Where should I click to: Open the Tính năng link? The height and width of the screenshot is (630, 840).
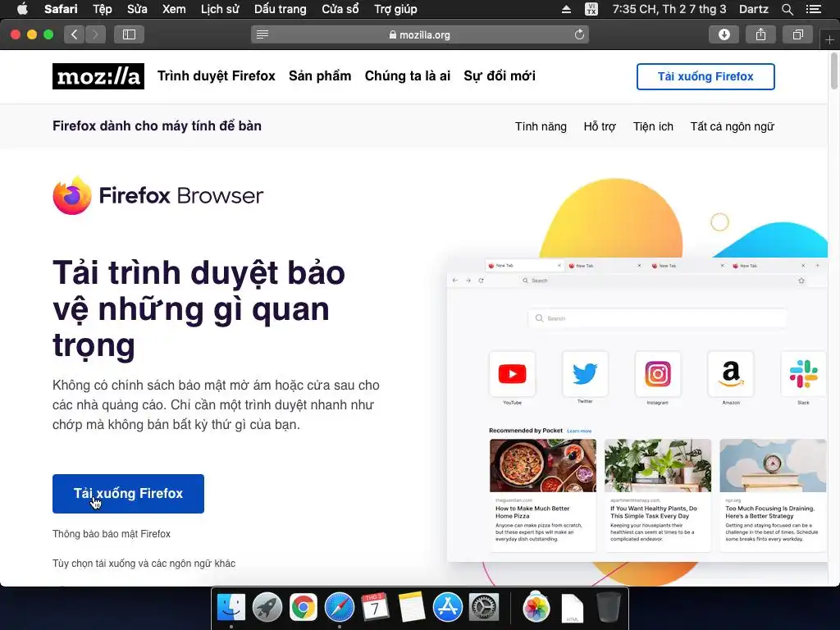point(541,126)
